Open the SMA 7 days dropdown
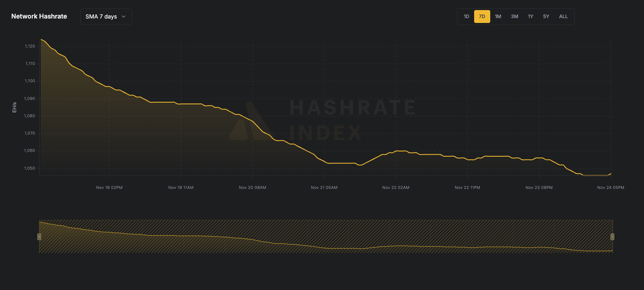This screenshot has height=290, width=644. tap(106, 17)
